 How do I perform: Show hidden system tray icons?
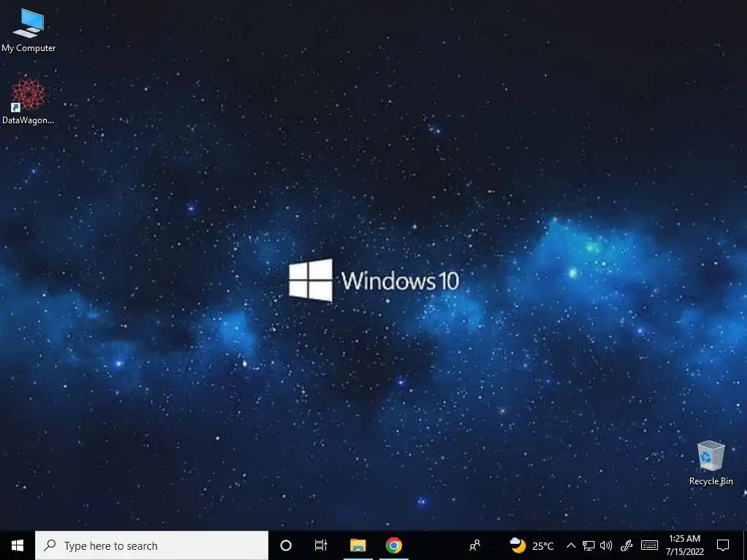(x=570, y=545)
